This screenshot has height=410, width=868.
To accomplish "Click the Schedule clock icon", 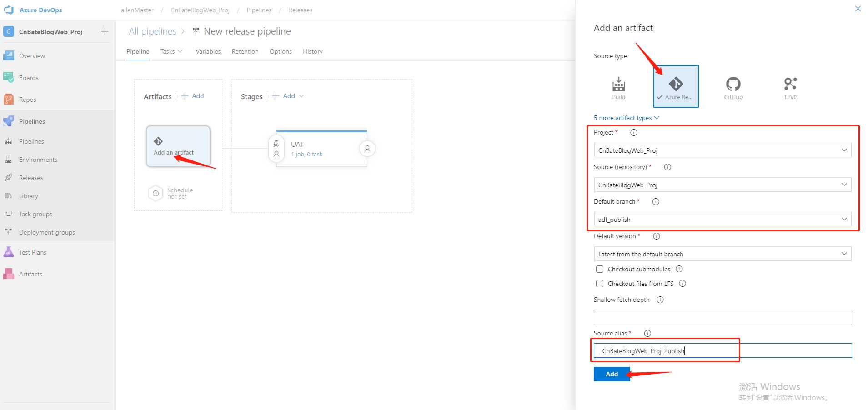I will [156, 193].
